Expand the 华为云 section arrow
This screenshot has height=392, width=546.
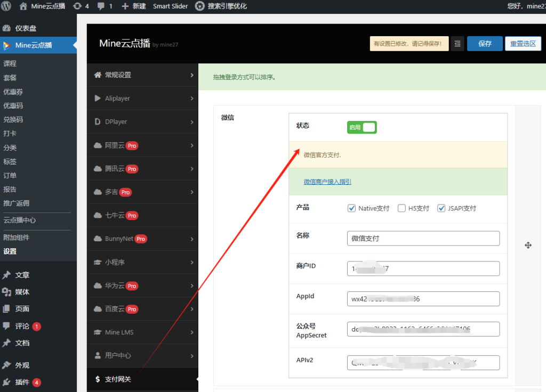(192, 285)
